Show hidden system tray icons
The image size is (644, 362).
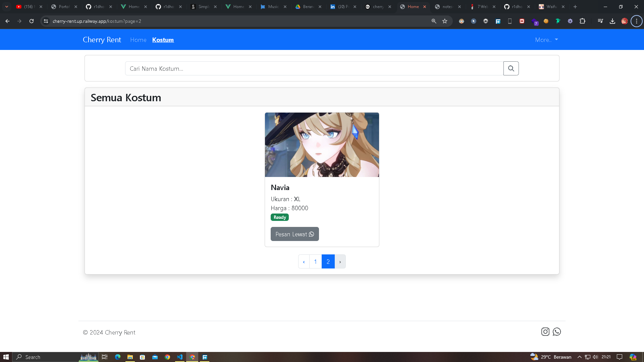coord(579,357)
